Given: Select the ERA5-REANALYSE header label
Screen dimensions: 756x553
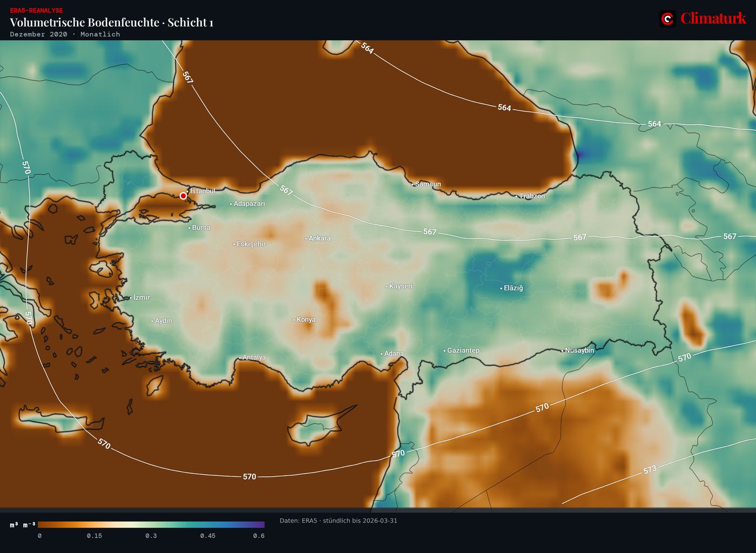Looking at the screenshot, I should tap(36, 10).
